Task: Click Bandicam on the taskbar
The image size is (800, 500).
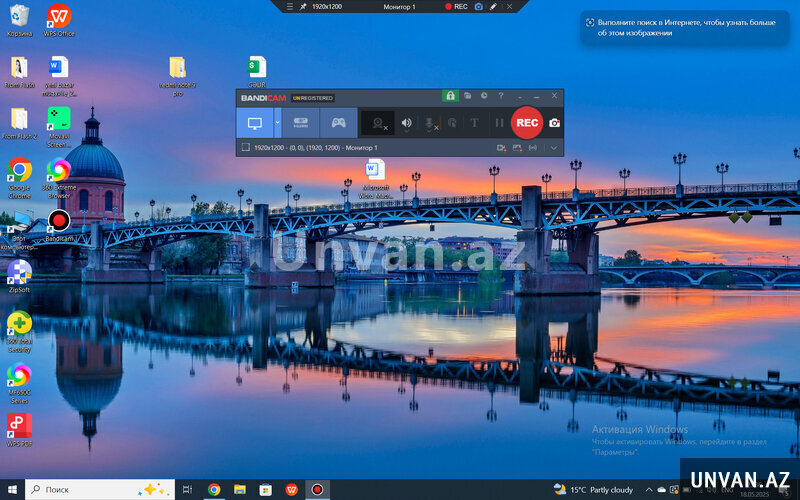Action: (317, 489)
